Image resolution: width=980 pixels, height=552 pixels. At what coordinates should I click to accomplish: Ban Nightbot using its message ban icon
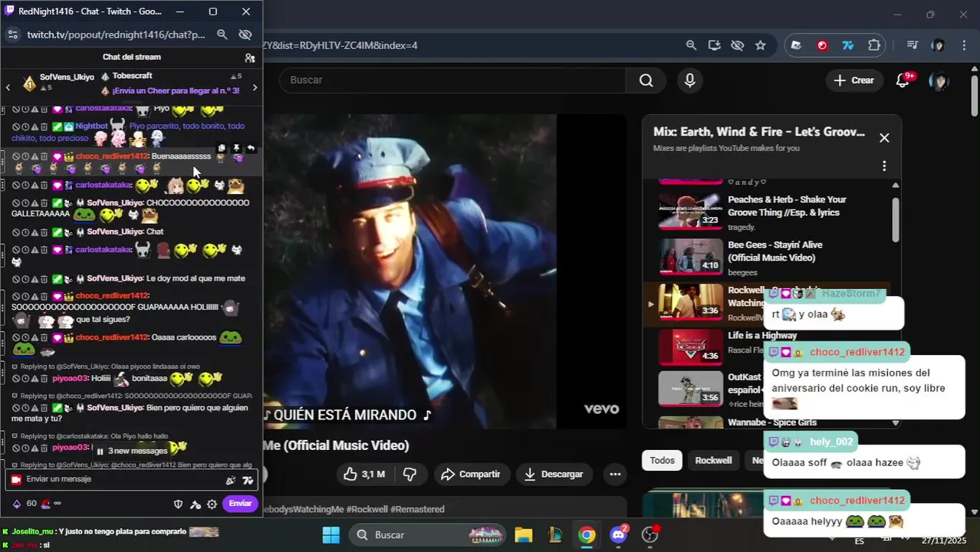pyautogui.click(x=16, y=126)
